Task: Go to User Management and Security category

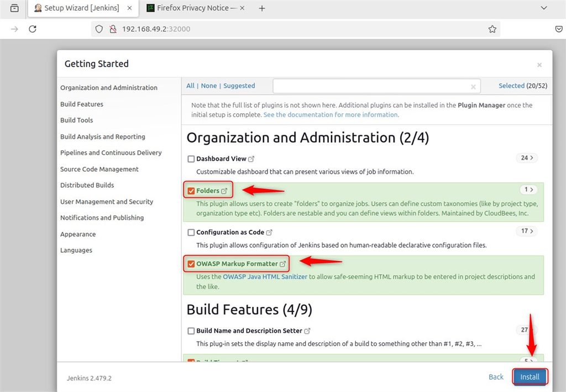Action: click(x=107, y=202)
